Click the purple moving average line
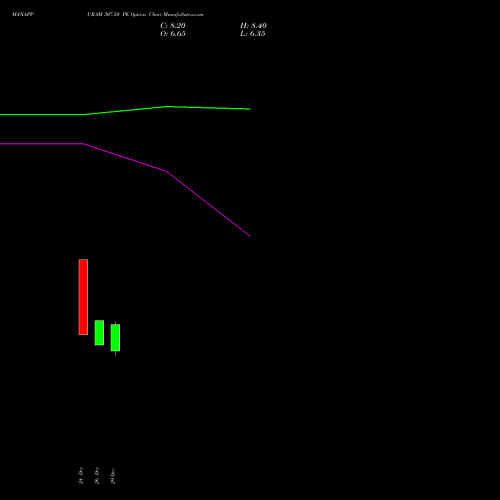This screenshot has width=500, height=500. 125,157
